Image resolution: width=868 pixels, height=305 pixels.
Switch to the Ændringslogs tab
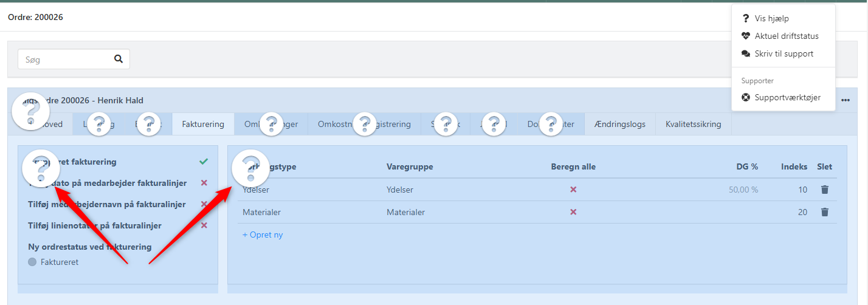click(621, 124)
